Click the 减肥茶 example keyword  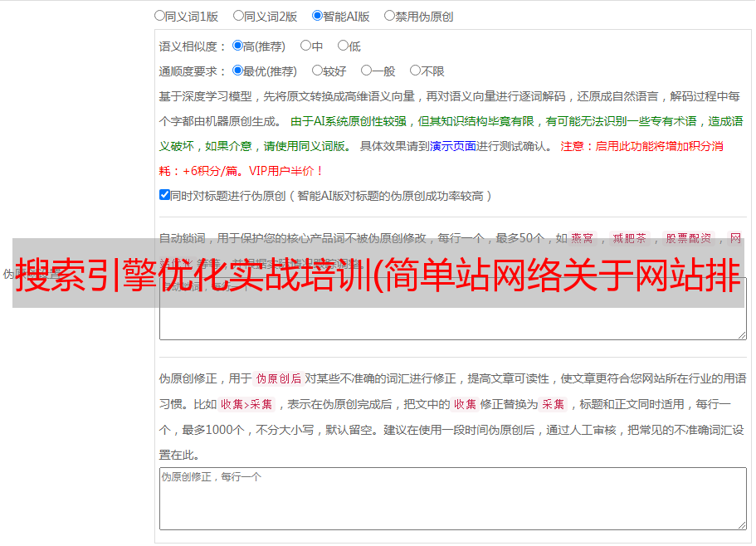[630, 238]
